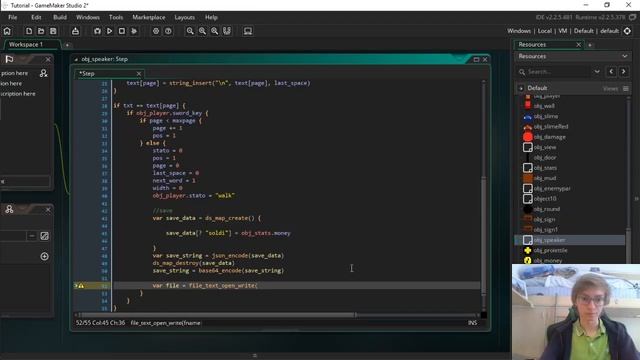The width and height of the screenshot is (640, 360).
Task: Click the person icon beside description text
Action: pos(44,73)
